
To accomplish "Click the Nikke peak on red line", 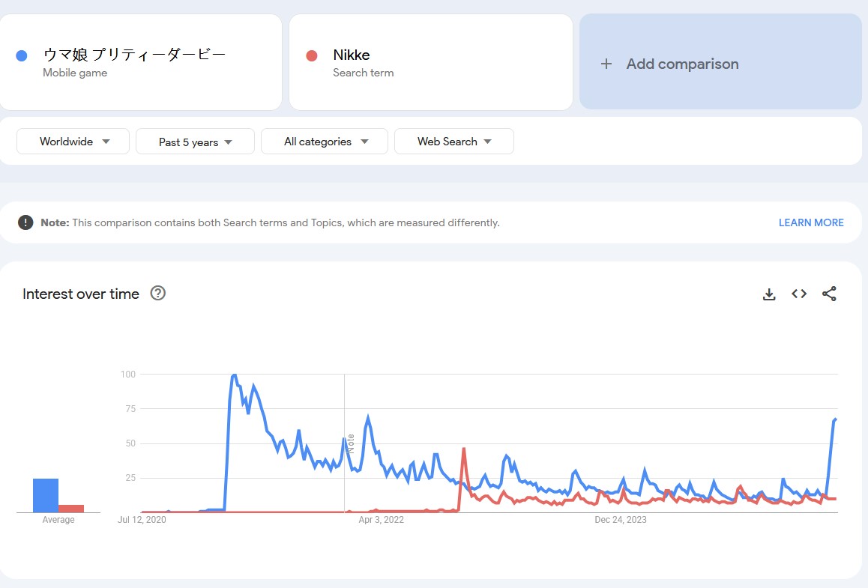I will click(464, 449).
